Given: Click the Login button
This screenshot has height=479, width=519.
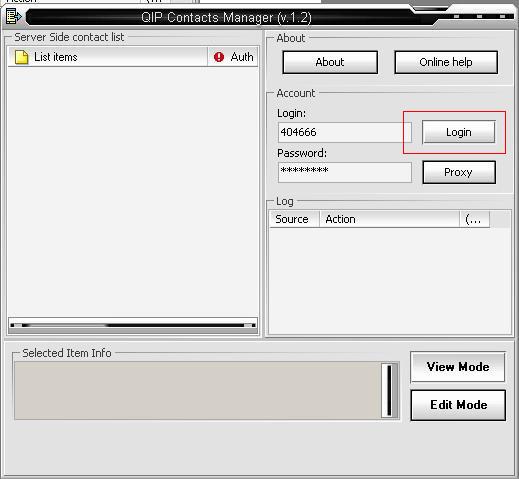Looking at the screenshot, I should click(459, 132).
